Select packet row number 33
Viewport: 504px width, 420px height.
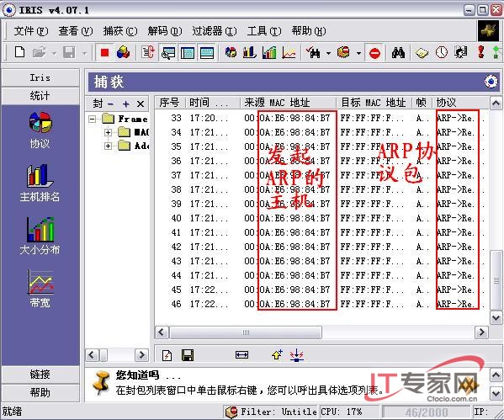[321, 118]
